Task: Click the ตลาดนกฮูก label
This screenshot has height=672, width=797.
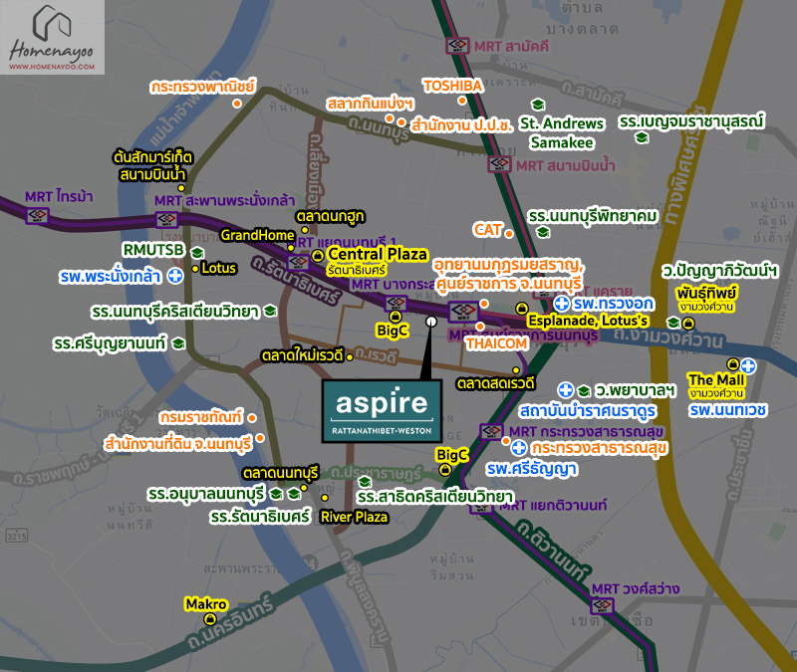Action: [331, 216]
